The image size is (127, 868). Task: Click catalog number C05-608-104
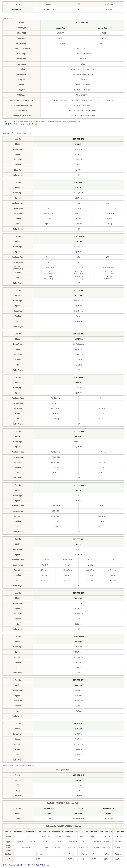(78, 182)
